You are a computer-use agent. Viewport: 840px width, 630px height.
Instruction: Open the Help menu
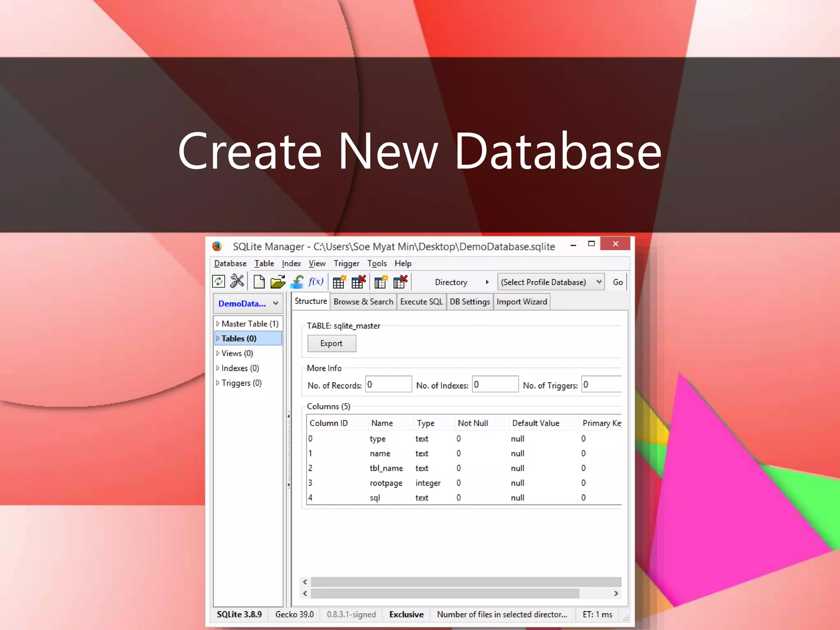[x=403, y=263]
